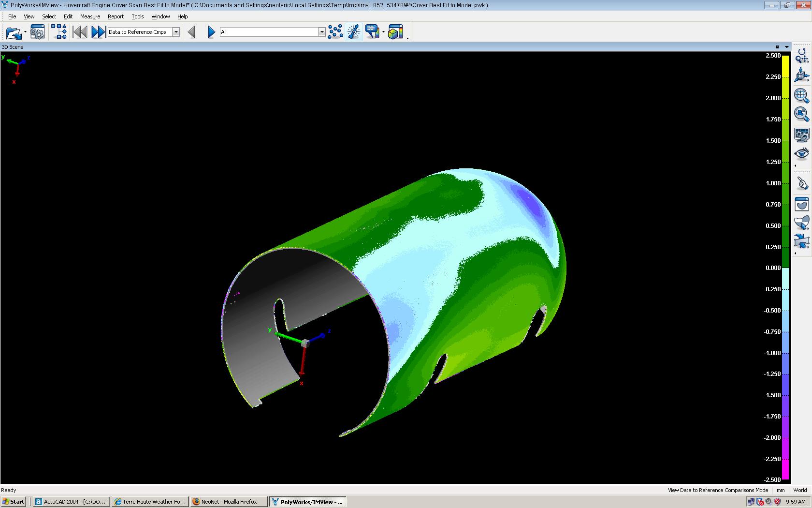Click the mm units status field
Viewport: 812px width, 508px height.
(x=781, y=490)
